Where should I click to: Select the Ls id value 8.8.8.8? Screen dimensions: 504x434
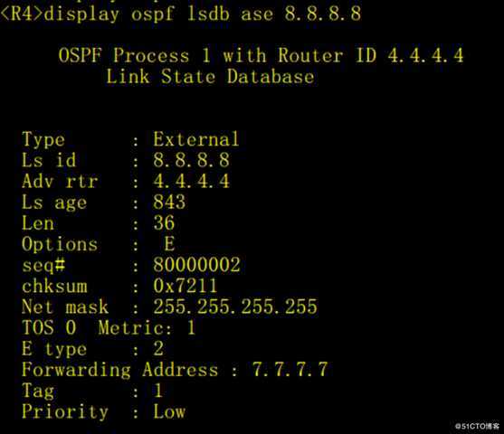pyautogui.click(x=191, y=160)
